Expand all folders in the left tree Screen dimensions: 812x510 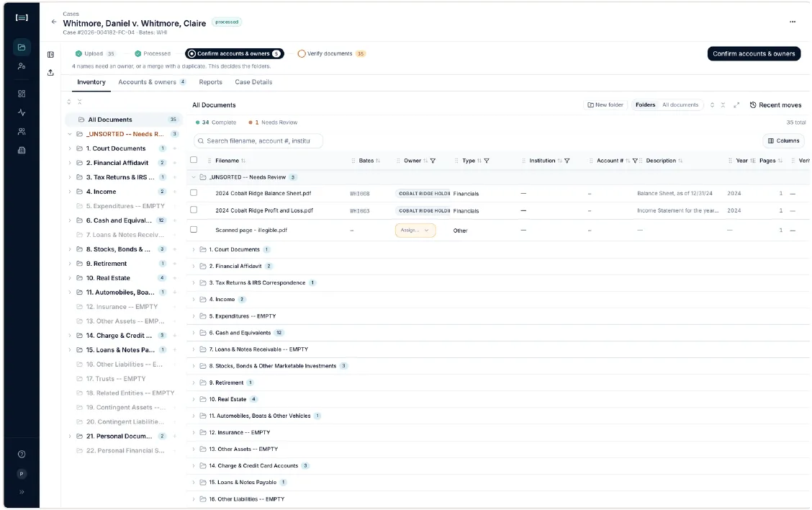click(x=69, y=102)
